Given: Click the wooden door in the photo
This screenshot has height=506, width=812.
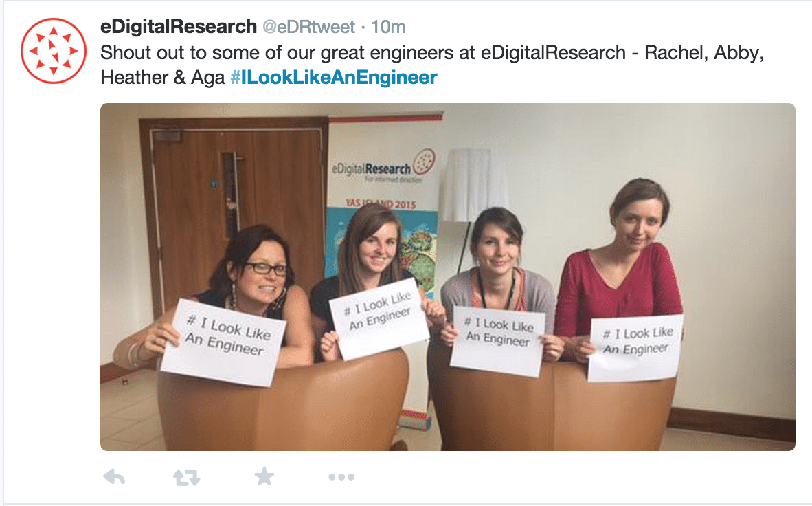Looking at the screenshot, I should [x=234, y=202].
